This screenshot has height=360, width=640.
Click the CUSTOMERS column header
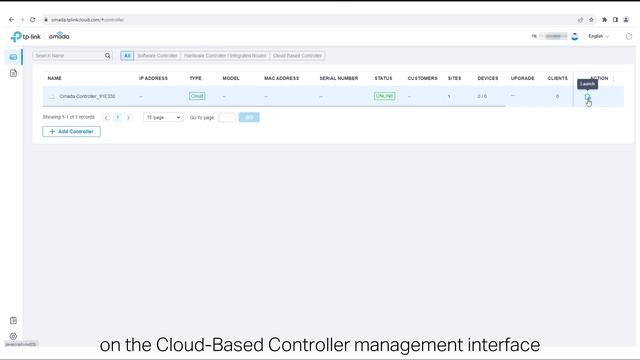[x=422, y=78]
